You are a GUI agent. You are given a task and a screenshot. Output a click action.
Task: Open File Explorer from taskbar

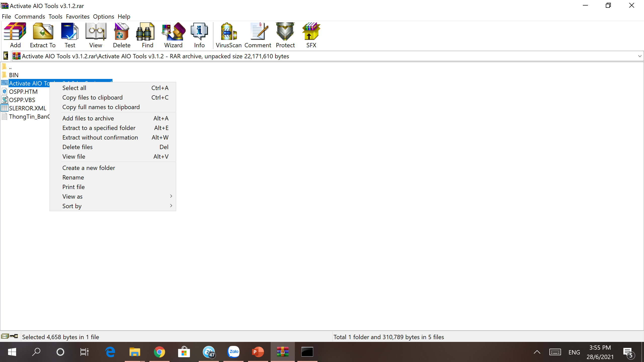pos(135,352)
